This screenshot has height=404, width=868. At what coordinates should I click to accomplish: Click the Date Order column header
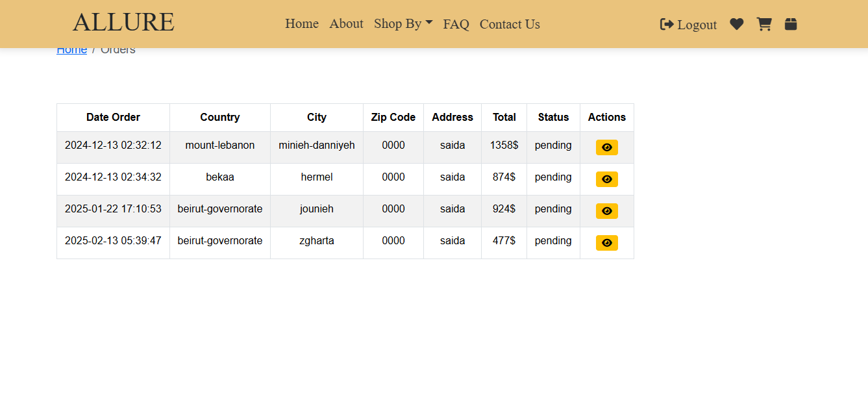pos(113,118)
